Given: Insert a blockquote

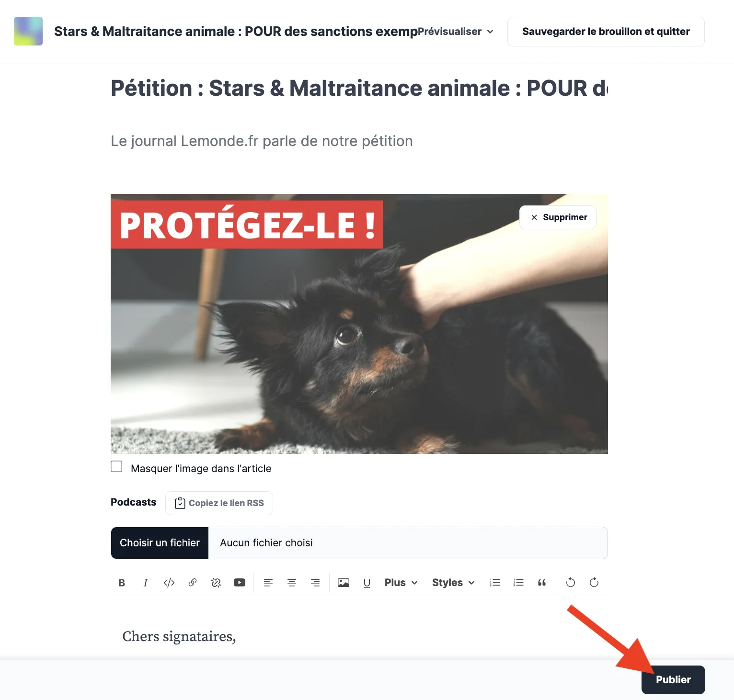Looking at the screenshot, I should [541, 583].
